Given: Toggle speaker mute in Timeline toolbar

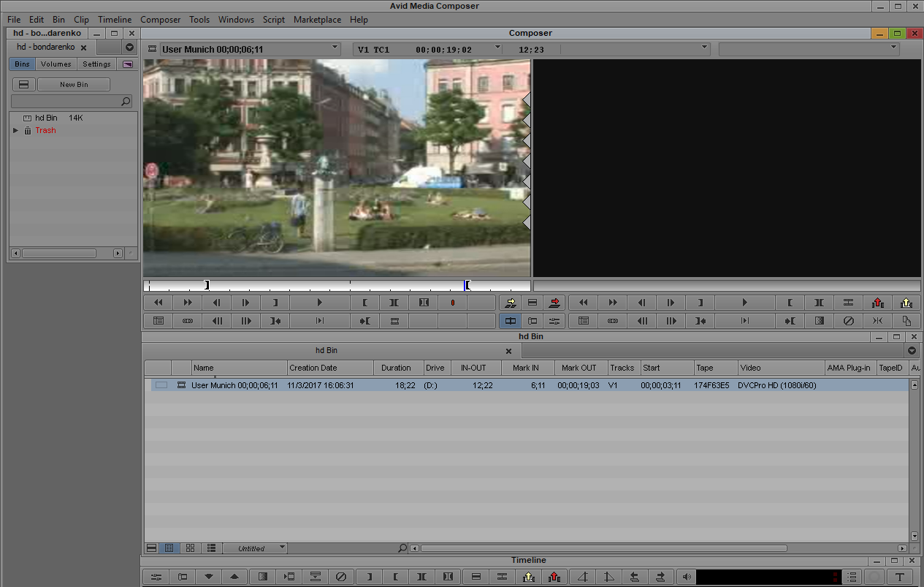Looking at the screenshot, I should [x=686, y=577].
